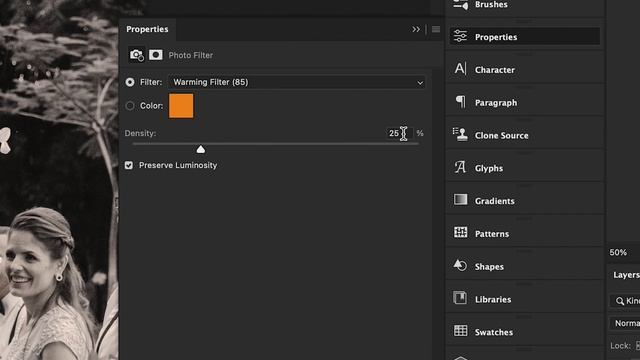Open the Libraries panel by its label
The image size is (640, 360).
click(x=493, y=300)
